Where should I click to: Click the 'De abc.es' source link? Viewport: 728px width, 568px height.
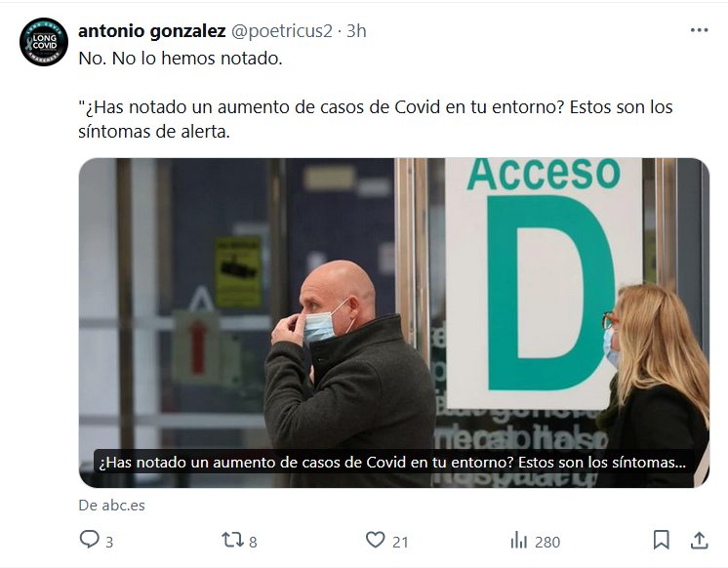click(111, 506)
